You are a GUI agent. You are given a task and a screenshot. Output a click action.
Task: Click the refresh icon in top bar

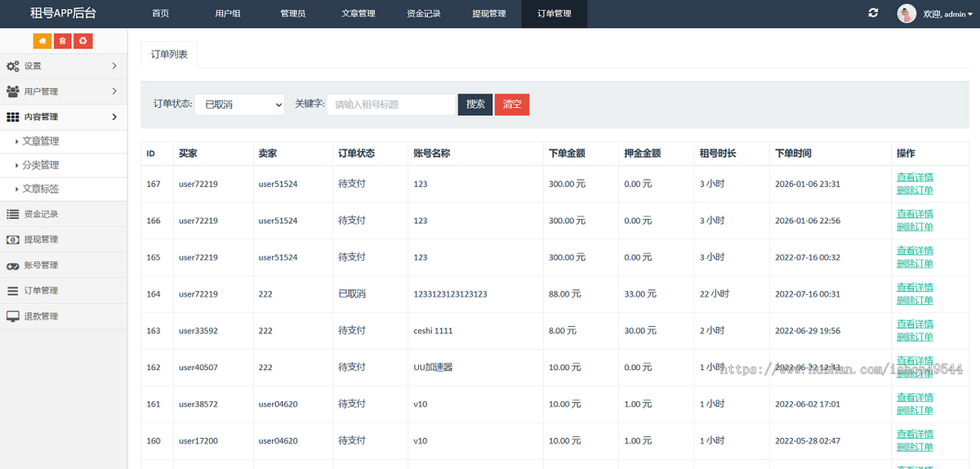click(x=873, y=13)
